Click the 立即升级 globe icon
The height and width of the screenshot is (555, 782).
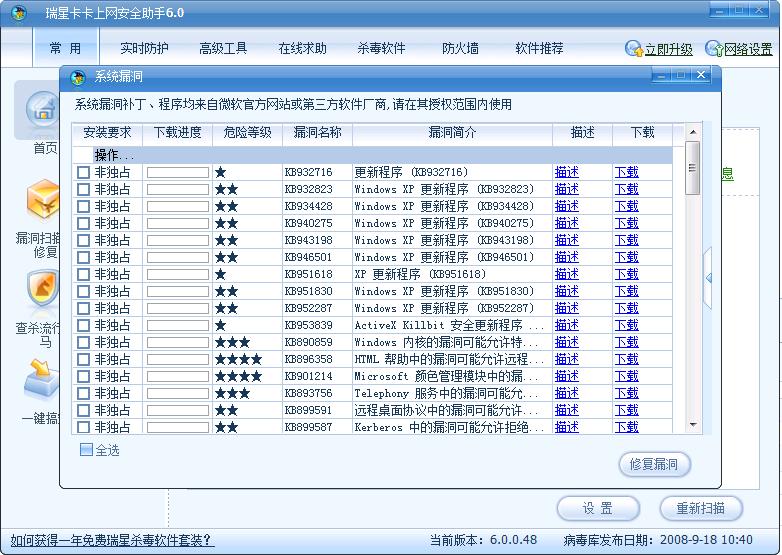coord(634,48)
